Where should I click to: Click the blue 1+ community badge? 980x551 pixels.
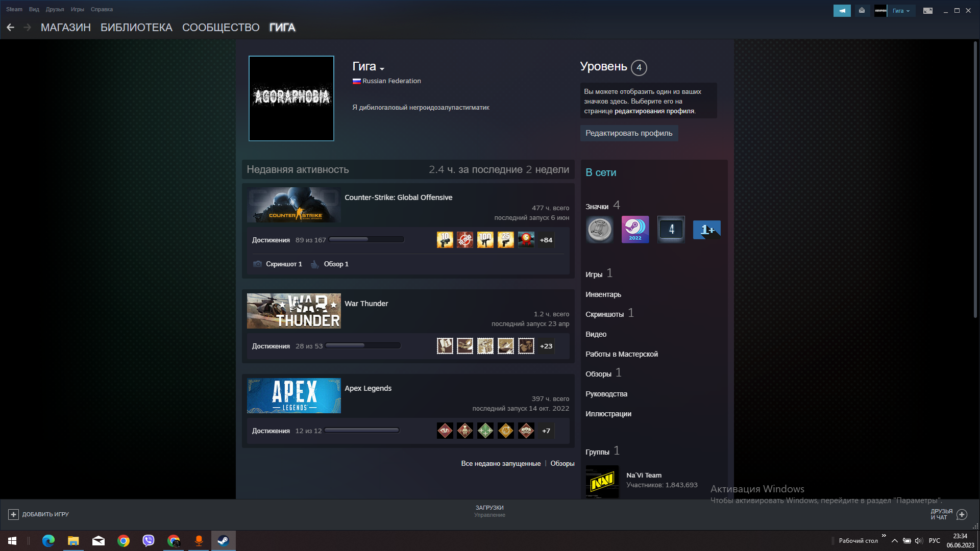click(x=706, y=230)
